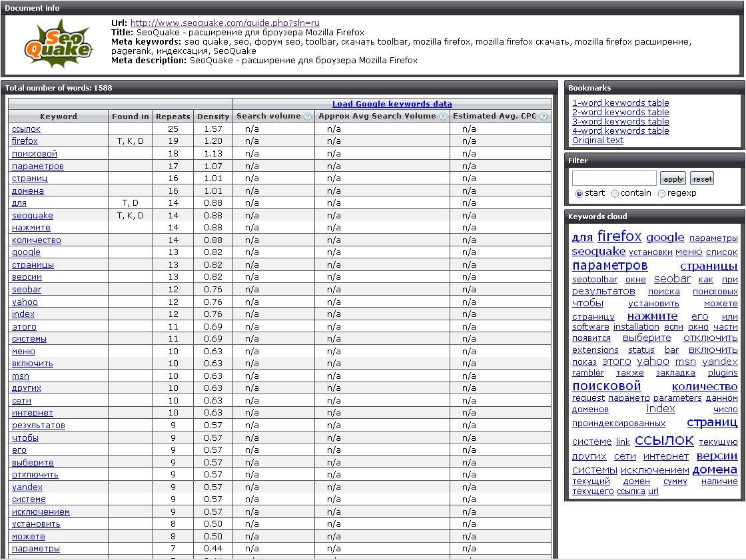Select 'T, K, D' in the firefox row
This screenshot has height=560, width=746.
[x=131, y=141]
